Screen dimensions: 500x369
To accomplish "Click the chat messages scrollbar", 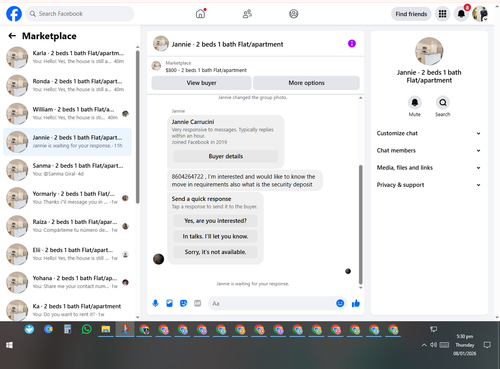I will click(360, 224).
